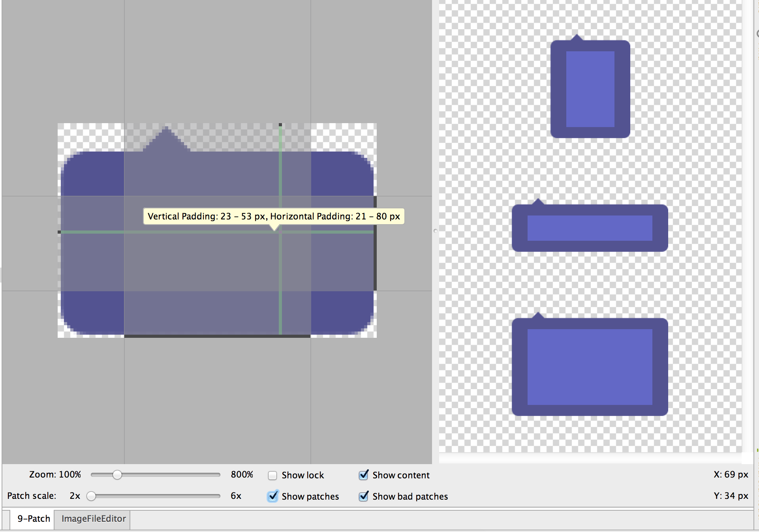Click the Zoom slider handle
759x532 pixels.
[x=117, y=475]
